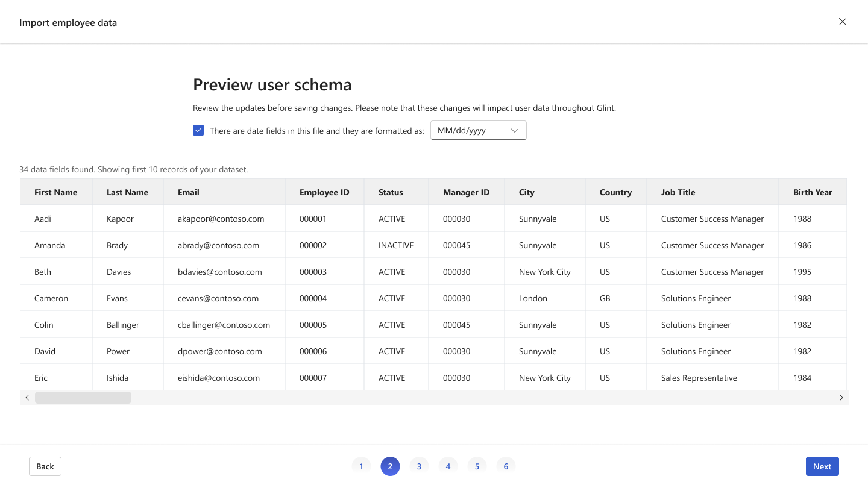Click the first name Aadi

pyautogui.click(x=43, y=219)
